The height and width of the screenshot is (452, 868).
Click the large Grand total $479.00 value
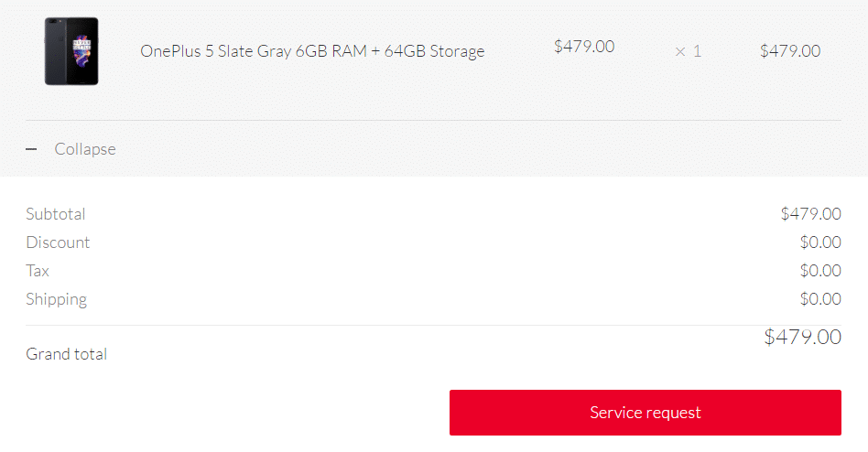802,337
